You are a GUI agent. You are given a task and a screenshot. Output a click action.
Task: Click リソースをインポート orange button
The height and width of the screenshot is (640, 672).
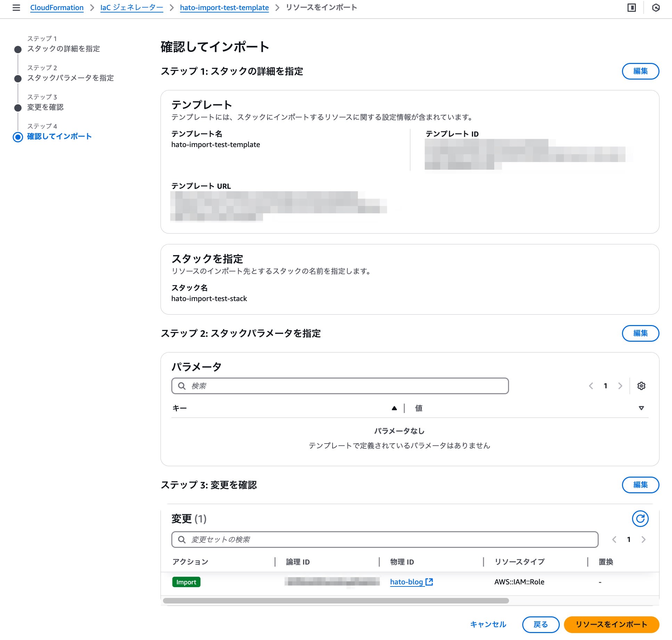click(611, 625)
